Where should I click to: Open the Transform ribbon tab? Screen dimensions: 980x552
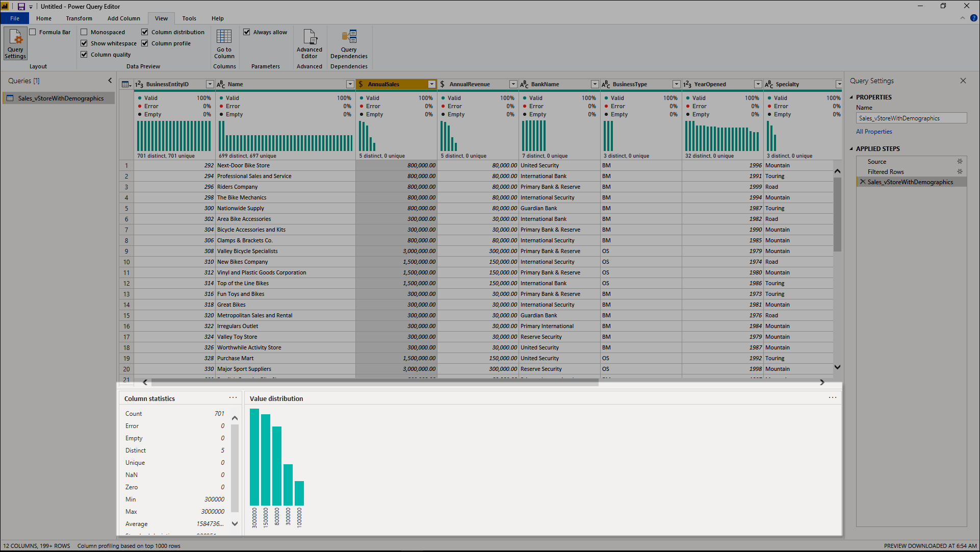(x=78, y=18)
